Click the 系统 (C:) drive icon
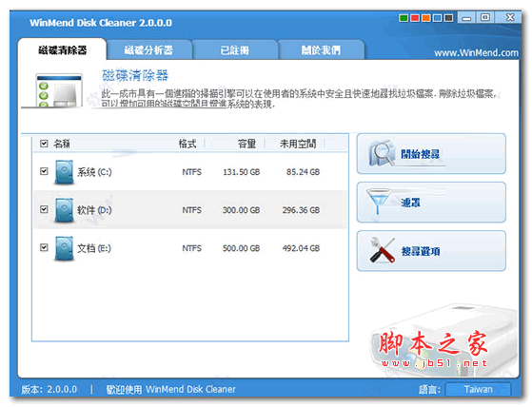This screenshot has height=407, width=532. (x=64, y=172)
